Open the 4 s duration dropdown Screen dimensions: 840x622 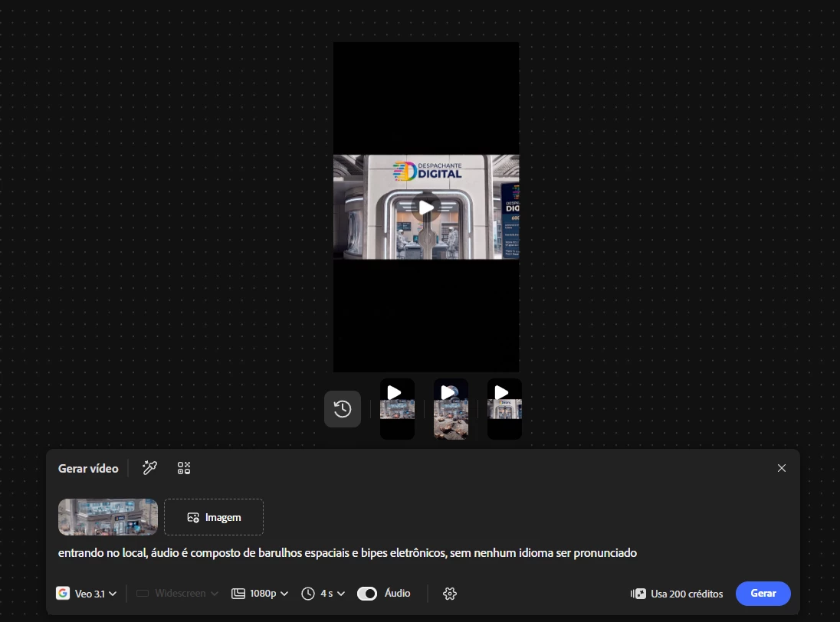(323, 593)
